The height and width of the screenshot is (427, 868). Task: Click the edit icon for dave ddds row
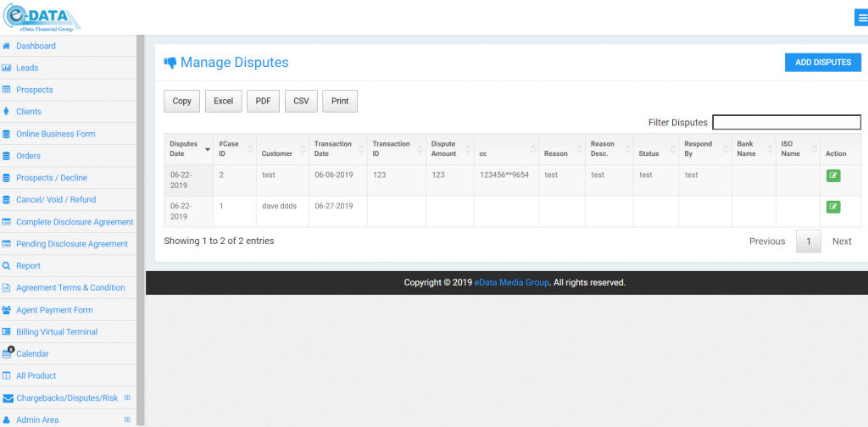click(x=833, y=207)
